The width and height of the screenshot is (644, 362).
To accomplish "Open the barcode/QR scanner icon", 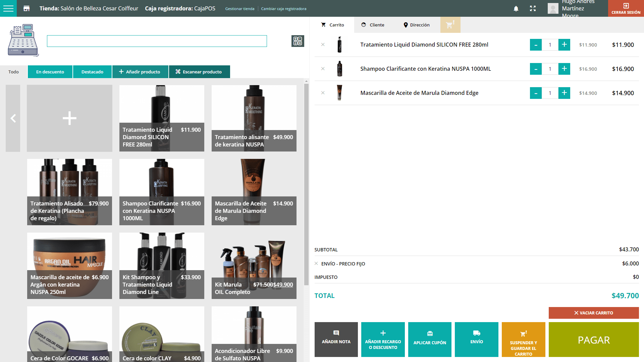I will 298,41.
